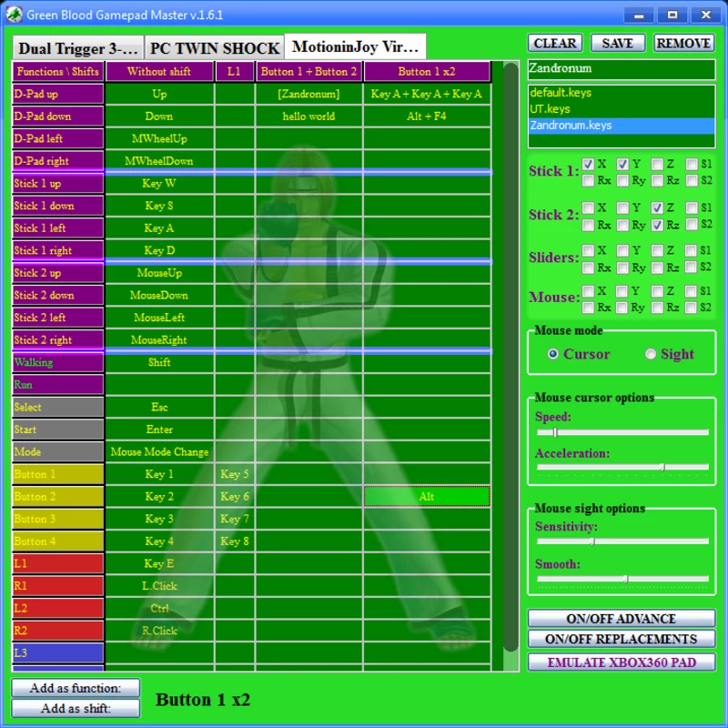Click the Key 5 cell in L1 column

(x=235, y=474)
